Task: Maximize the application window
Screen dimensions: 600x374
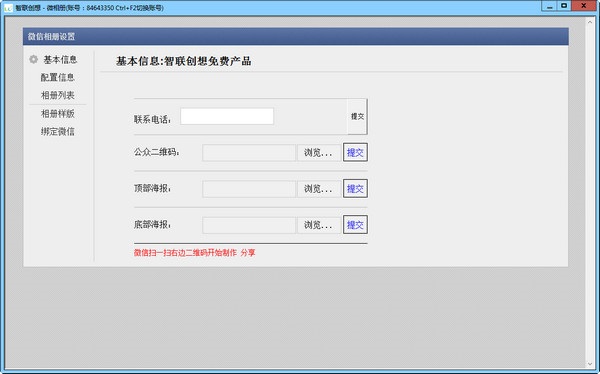Action: pos(564,6)
